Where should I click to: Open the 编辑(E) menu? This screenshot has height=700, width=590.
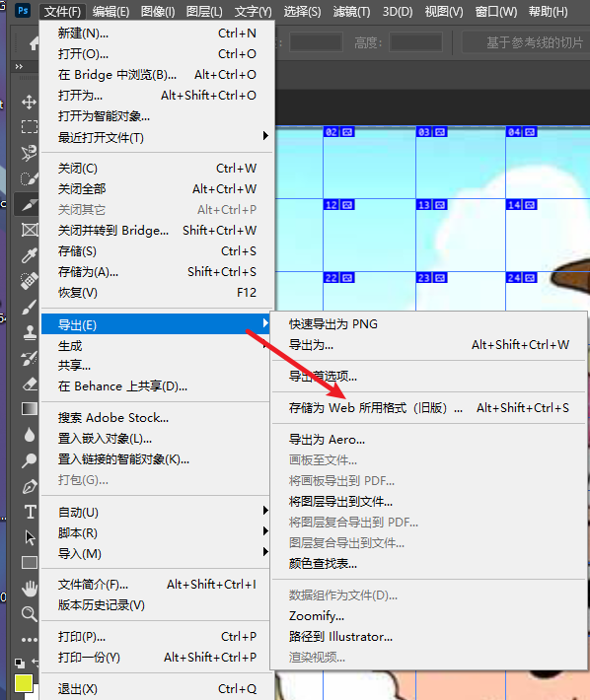click(111, 11)
